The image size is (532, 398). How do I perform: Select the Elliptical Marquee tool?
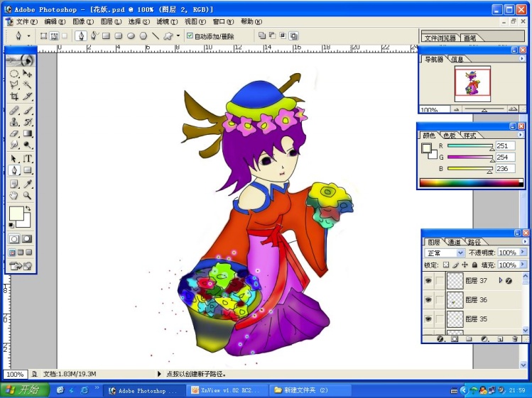[14, 74]
